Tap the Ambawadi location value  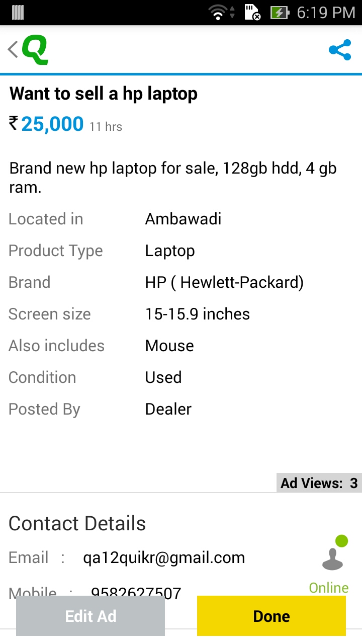click(184, 219)
